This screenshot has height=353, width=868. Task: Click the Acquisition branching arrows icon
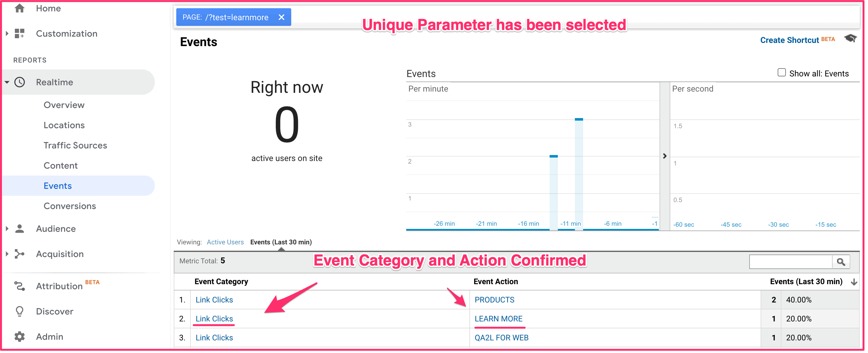pos(20,254)
